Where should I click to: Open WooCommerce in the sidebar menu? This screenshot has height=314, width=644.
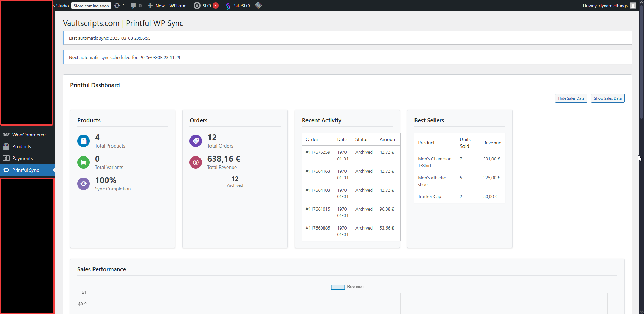pyautogui.click(x=29, y=135)
